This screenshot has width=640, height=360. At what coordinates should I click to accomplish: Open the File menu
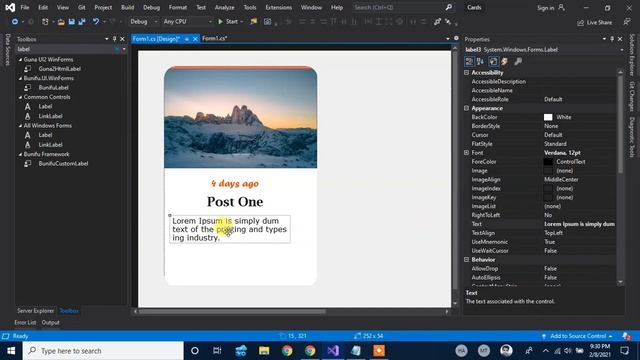point(25,7)
